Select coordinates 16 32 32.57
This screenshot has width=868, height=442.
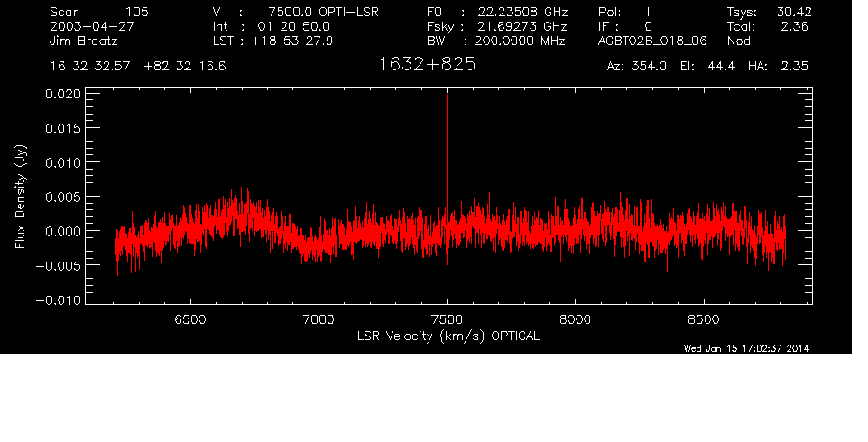click(90, 67)
